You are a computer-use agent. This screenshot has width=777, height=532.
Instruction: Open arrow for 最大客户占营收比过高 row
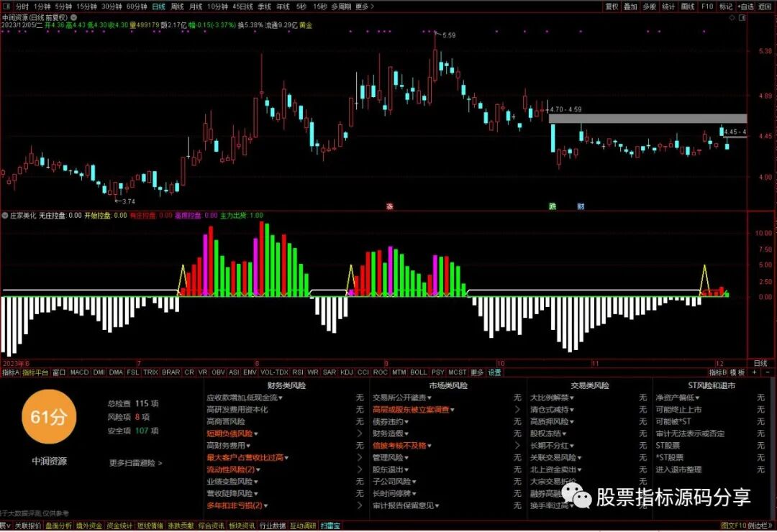pyautogui.click(x=360, y=458)
